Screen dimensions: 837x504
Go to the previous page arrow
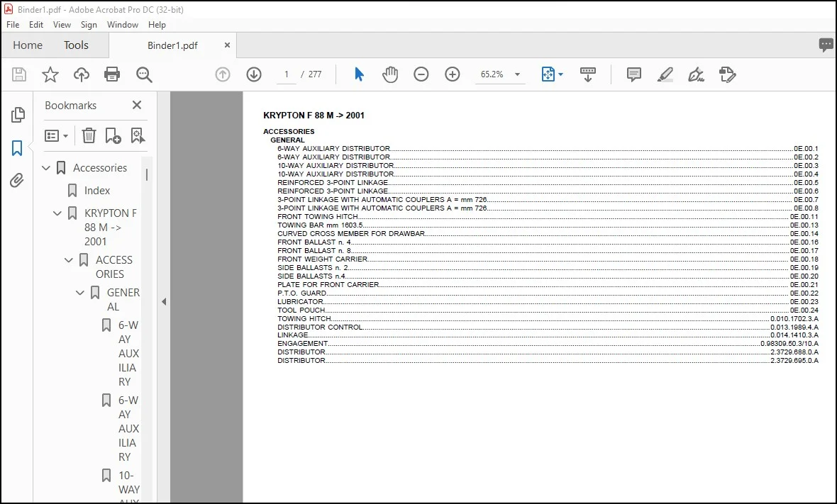[223, 74]
